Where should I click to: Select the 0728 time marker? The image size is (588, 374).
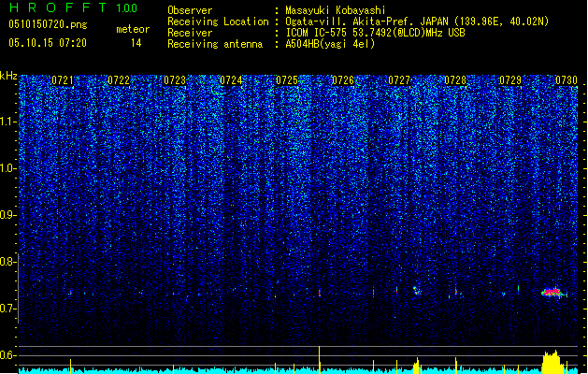point(455,80)
